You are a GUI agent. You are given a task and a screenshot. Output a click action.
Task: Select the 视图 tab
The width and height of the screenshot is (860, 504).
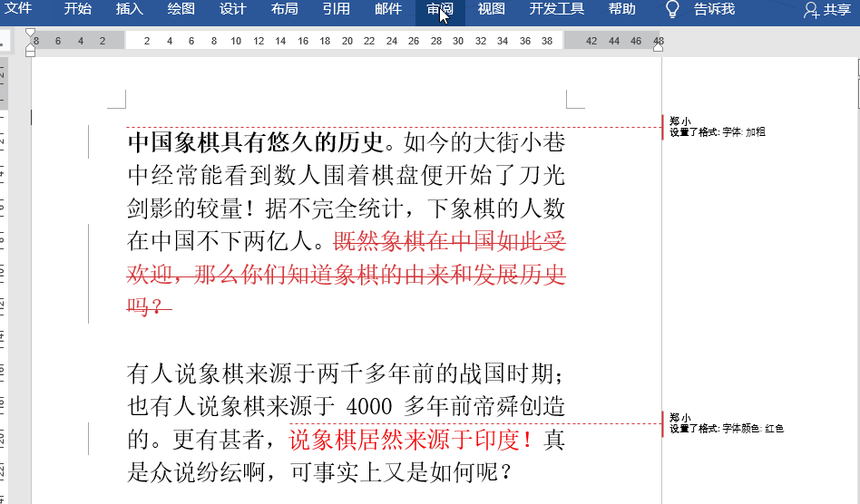(x=491, y=10)
